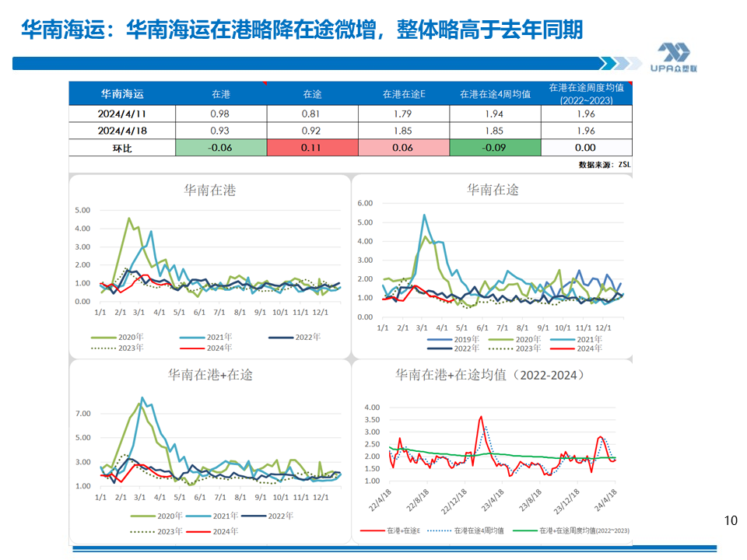Viewport: 747px width, 560px height.
Task: Click the green 在港+在途周度均值(2022~2023) legend entry
Action: pos(571,530)
